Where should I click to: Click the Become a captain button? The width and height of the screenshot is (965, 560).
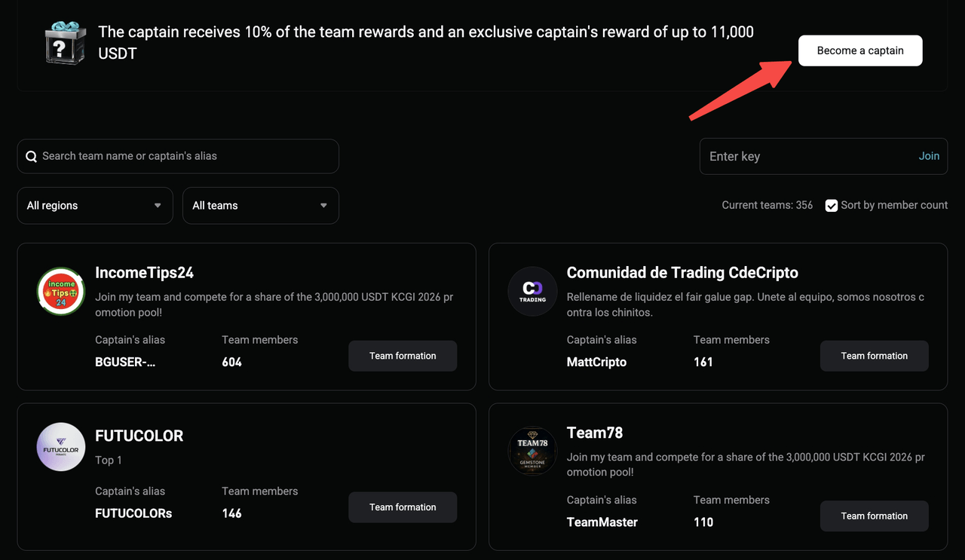tap(860, 50)
